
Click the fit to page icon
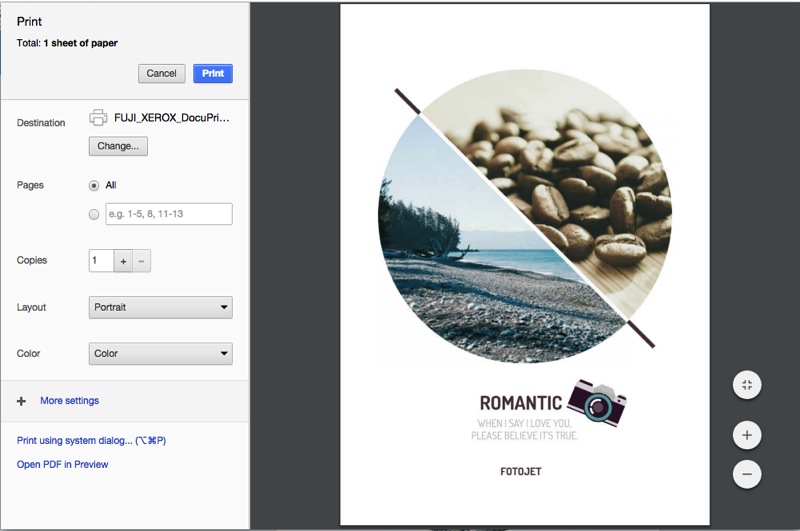click(747, 384)
